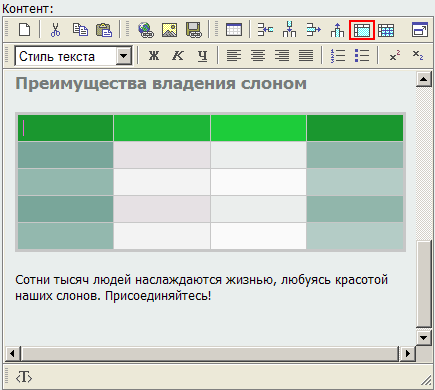
Task: Click the New document icon
Action: tap(24, 30)
